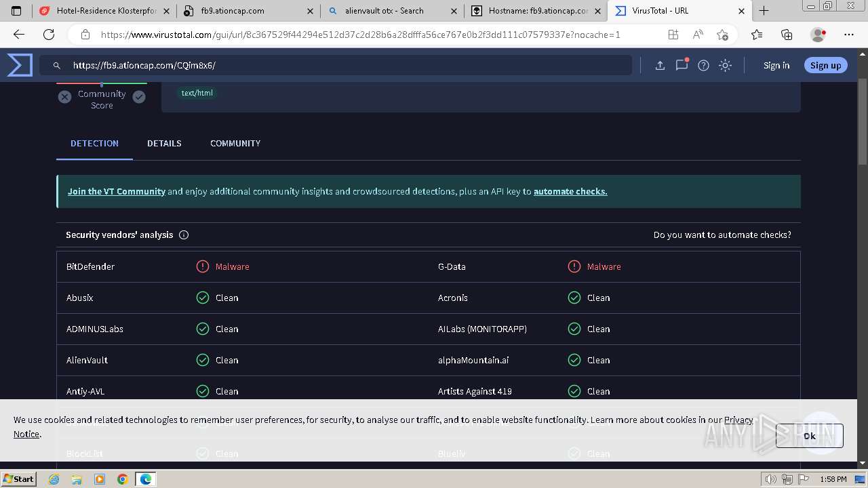Close the VirusTotal - URL tab
The width and height of the screenshot is (868, 488).
[x=741, y=11]
